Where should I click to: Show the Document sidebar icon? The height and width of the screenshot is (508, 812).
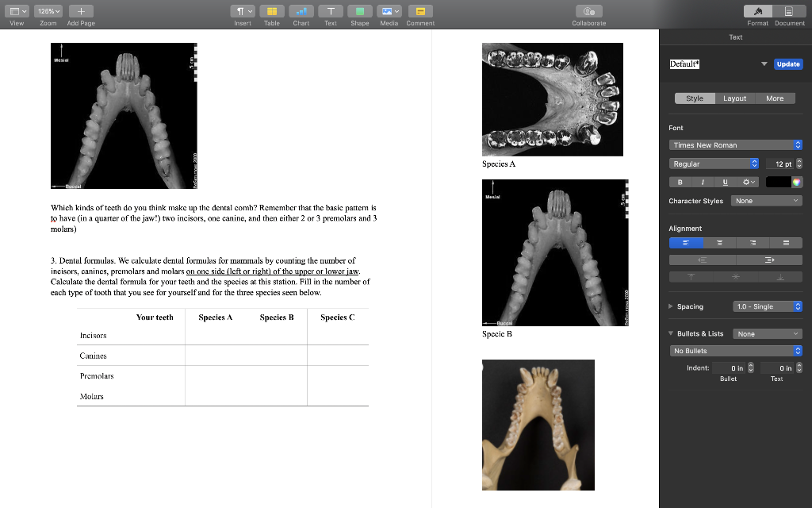[790, 11]
